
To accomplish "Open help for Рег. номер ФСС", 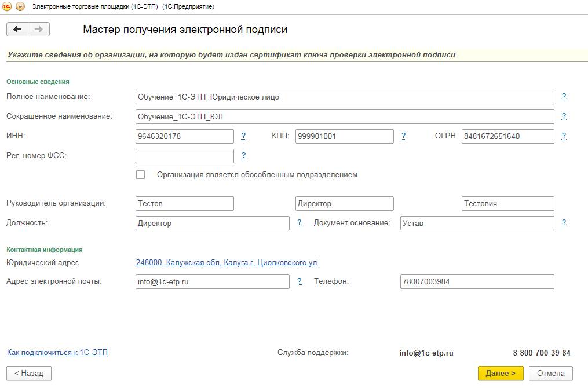I will [x=244, y=156].
